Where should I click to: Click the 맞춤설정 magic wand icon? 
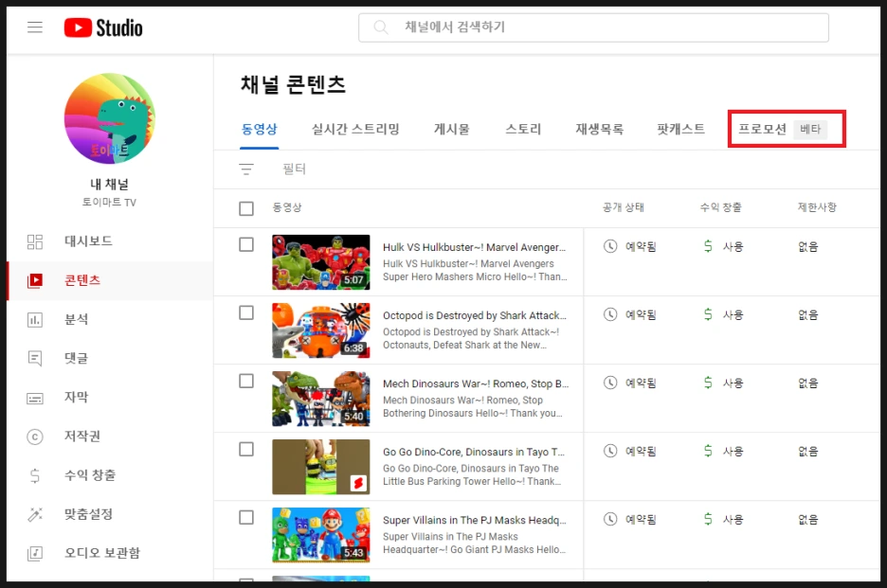click(35, 514)
